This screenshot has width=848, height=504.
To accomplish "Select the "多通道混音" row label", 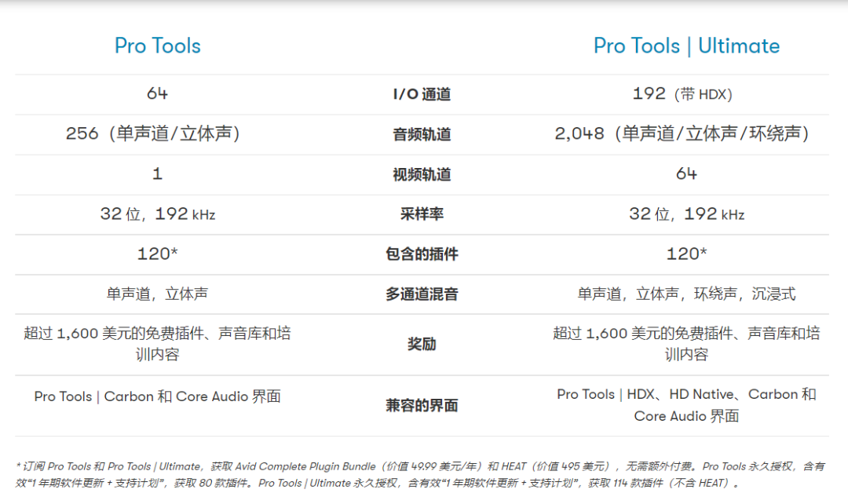I will pos(422,294).
